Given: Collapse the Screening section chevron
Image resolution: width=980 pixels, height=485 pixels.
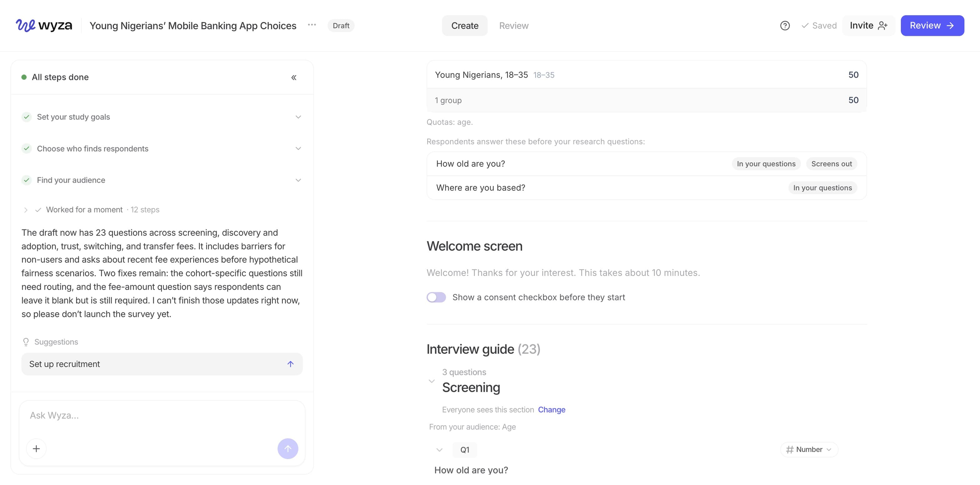Looking at the screenshot, I should click(432, 381).
